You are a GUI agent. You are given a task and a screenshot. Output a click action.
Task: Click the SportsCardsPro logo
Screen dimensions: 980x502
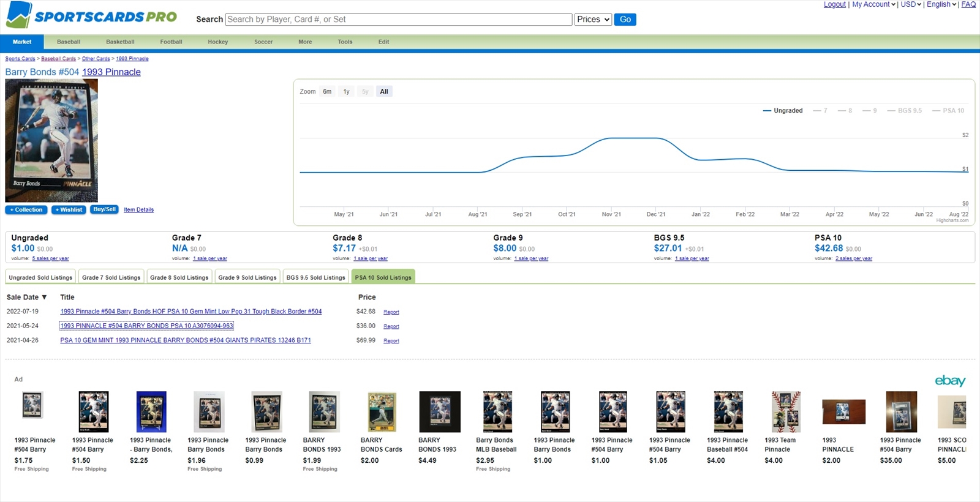[91, 16]
